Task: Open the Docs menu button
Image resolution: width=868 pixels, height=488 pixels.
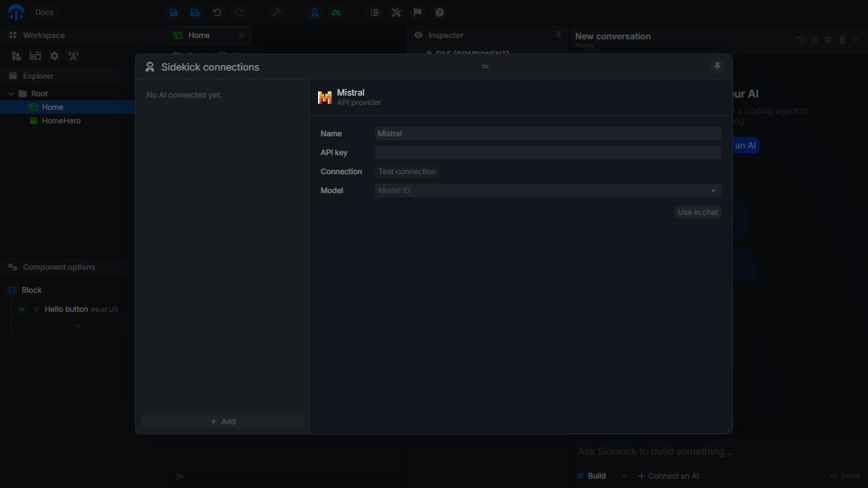Action: (45, 12)
